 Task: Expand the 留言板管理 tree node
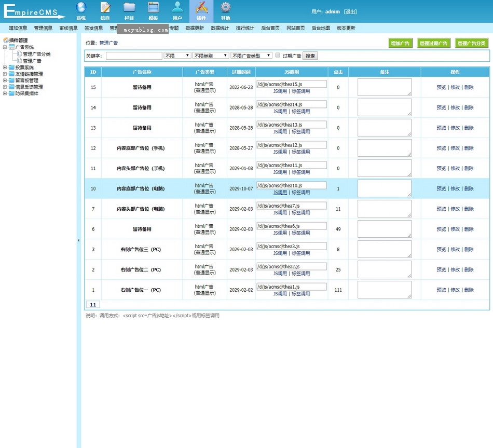(x=5, y=80)
